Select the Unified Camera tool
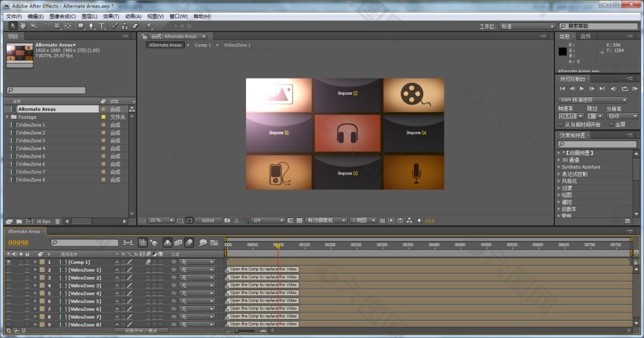 [x=57, y=26]
